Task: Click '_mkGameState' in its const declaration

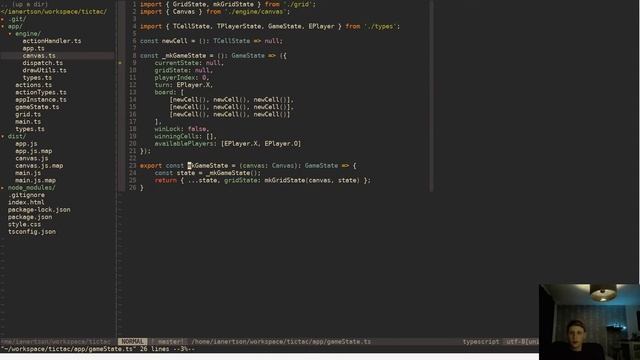Action: (x=184, y=56)
